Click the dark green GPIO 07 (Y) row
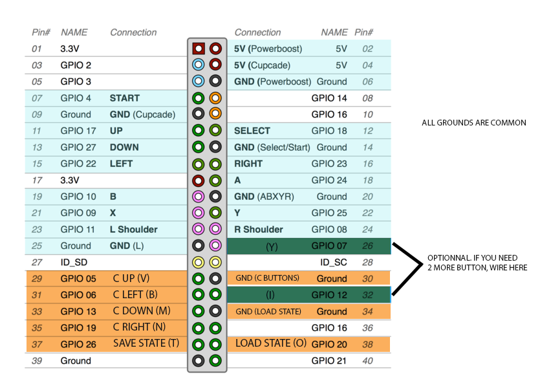This screenshot has width=551, height=392. tap(309, 246)
